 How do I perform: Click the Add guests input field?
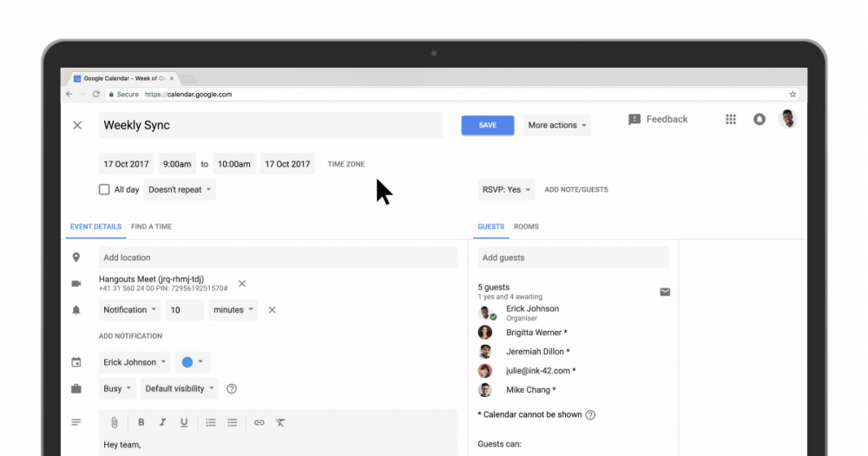[x=573, y=258]
